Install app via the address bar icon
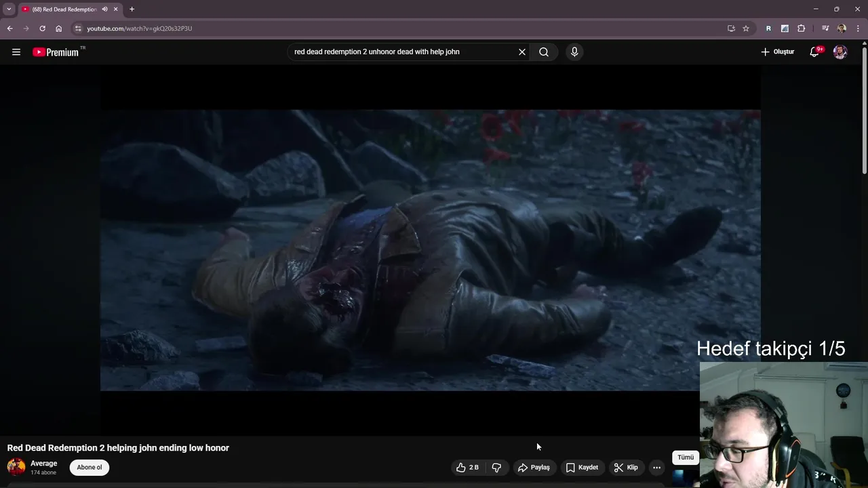This screenshot has width=868, height=488. (731, 28)
